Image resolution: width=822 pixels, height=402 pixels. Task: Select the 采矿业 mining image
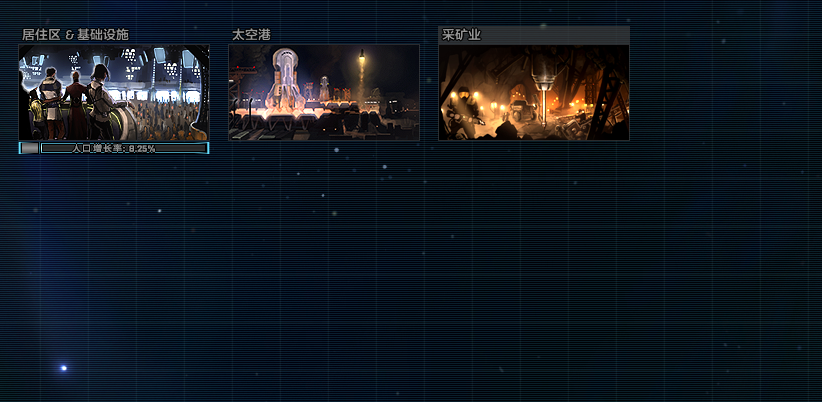(x=534, y=93)
